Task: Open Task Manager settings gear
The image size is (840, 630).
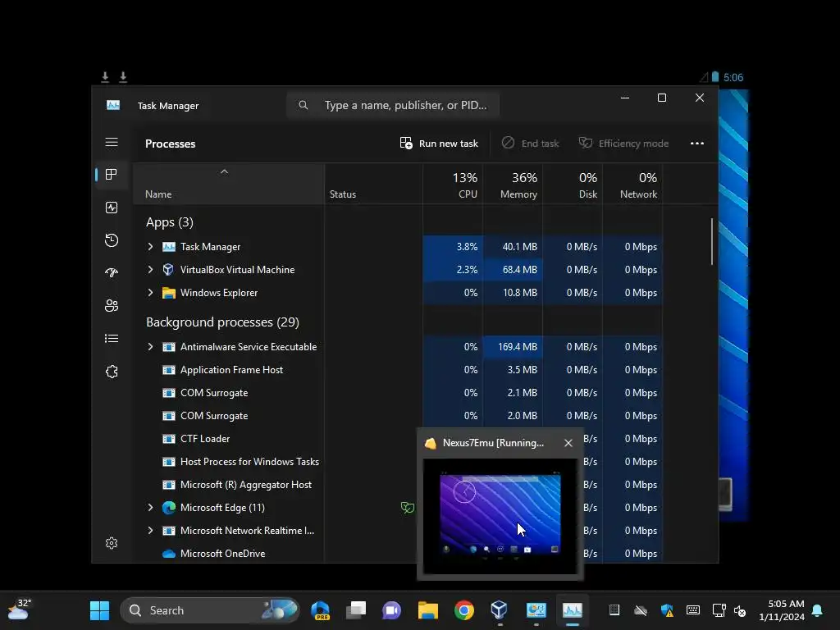Action: 112,543
